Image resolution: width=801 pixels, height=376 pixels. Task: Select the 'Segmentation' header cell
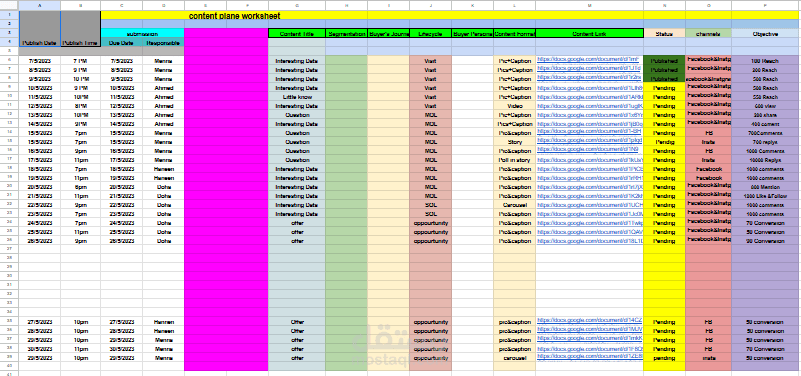[346, 34]
